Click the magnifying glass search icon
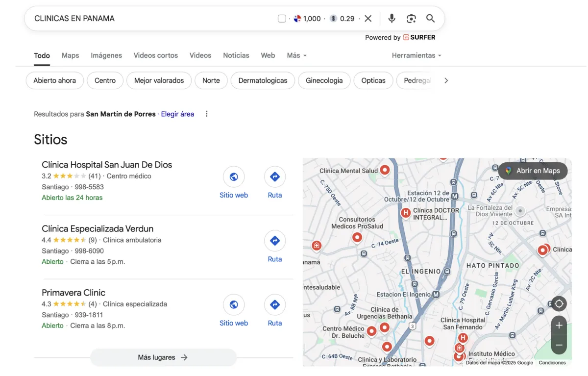Viewport: 588px width, 376px height. point(430,19)
